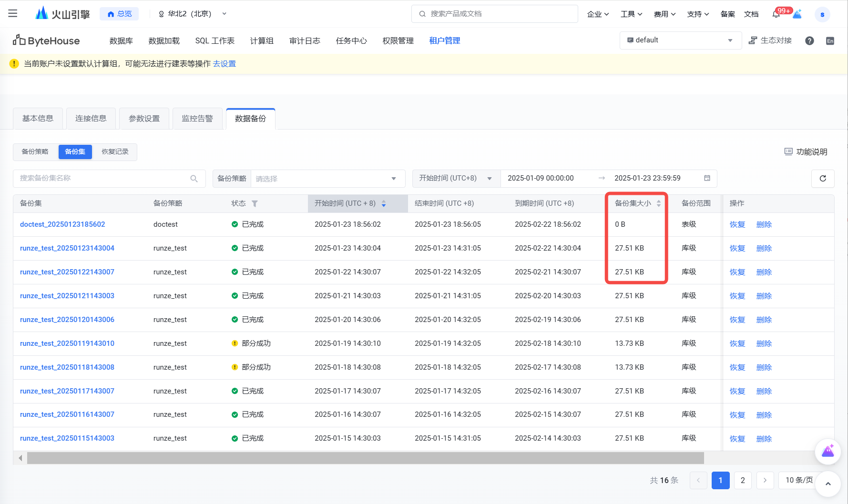The height and width of the screenshot is (504, 848).
Task: Select the 恢复记录 segment button
Action: [x=115, y=151]
